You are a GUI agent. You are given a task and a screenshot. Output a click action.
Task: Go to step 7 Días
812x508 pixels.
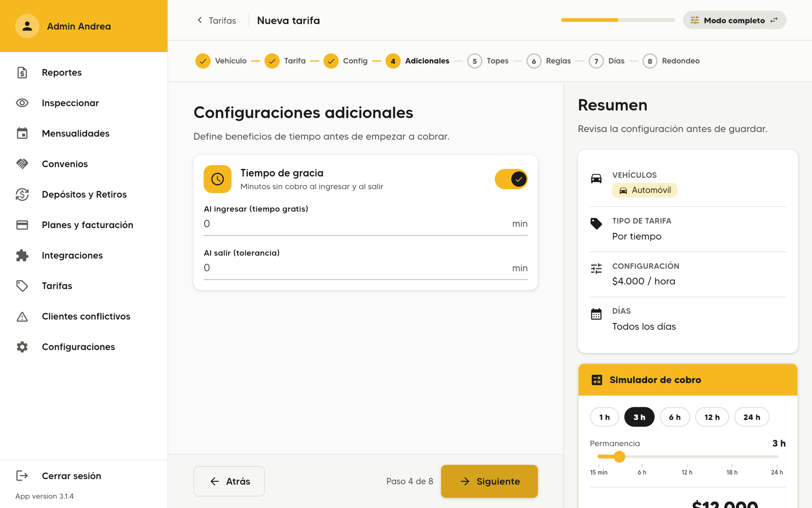[606, 61]
